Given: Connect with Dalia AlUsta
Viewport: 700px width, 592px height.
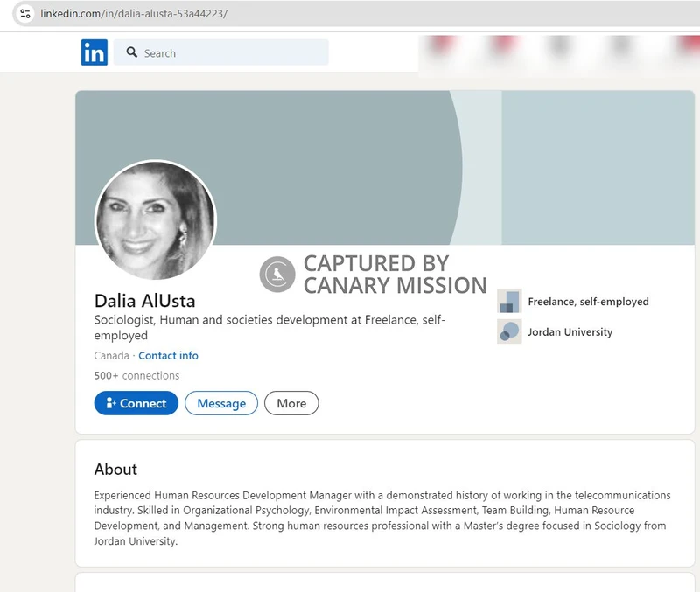Looking at the screenshot, I should tap(136, 403).
